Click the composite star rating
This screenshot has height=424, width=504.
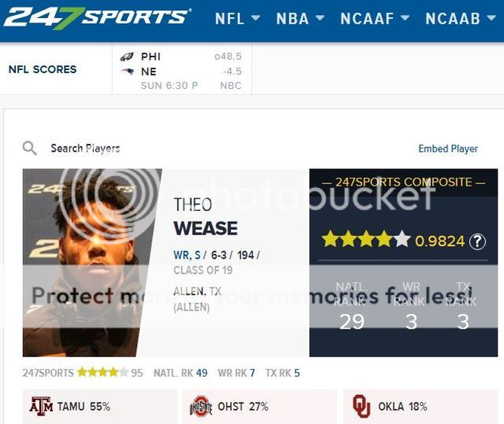click(x=365, y=240)
